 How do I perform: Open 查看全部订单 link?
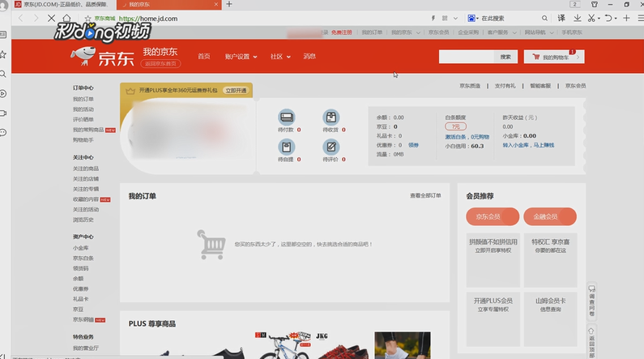pos(425,195)
